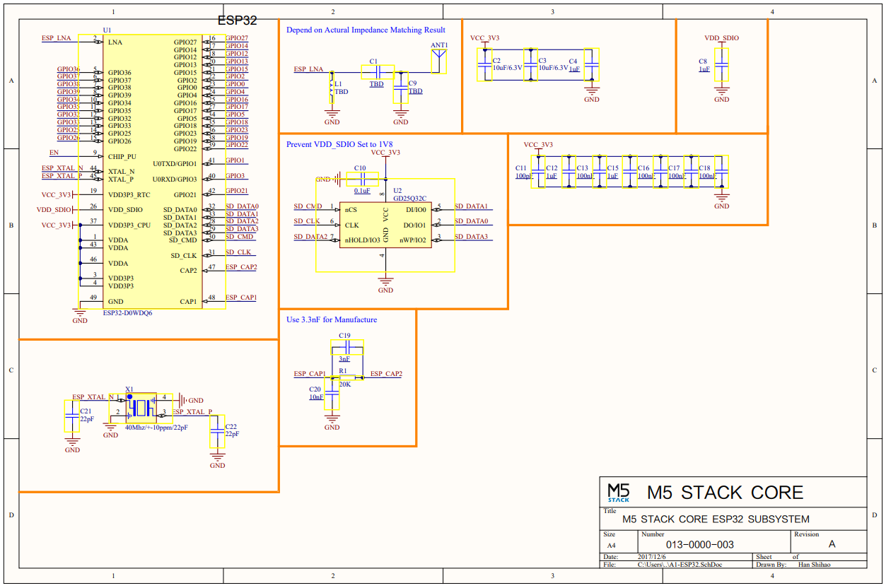Click the VDD3P3_CPU pin name
This screenshot has height=588, width=886.
(129, 225)
